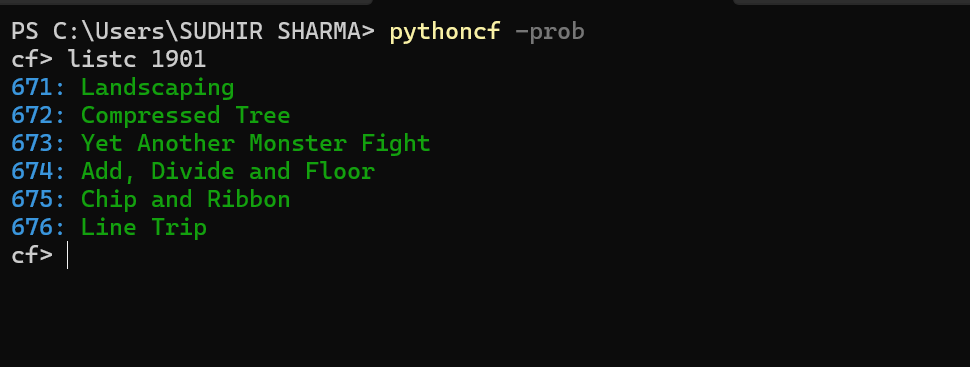Select problem number 671

pos(32,88)
